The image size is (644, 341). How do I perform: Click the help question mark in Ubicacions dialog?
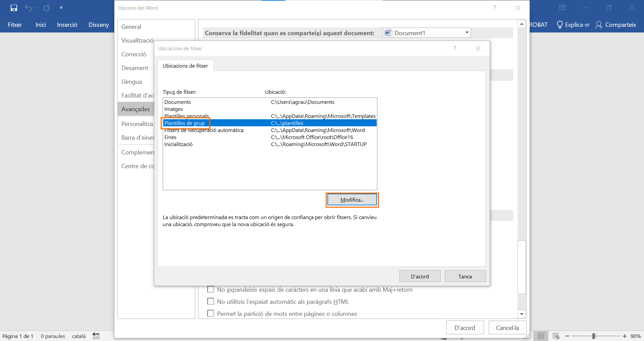coord(454,49)
